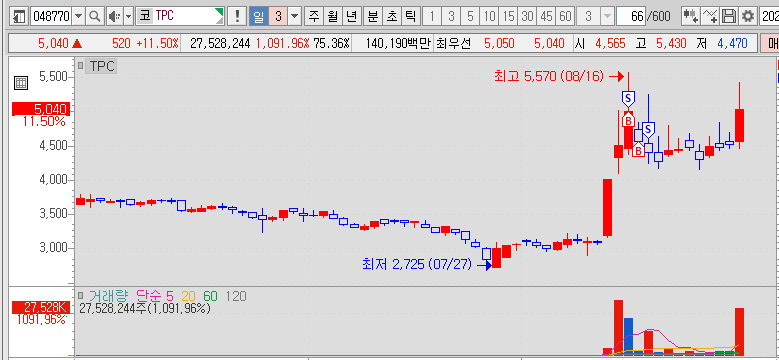Click the grid table icon beside chart
Screen dimensions: 779x360
[21, 83]
